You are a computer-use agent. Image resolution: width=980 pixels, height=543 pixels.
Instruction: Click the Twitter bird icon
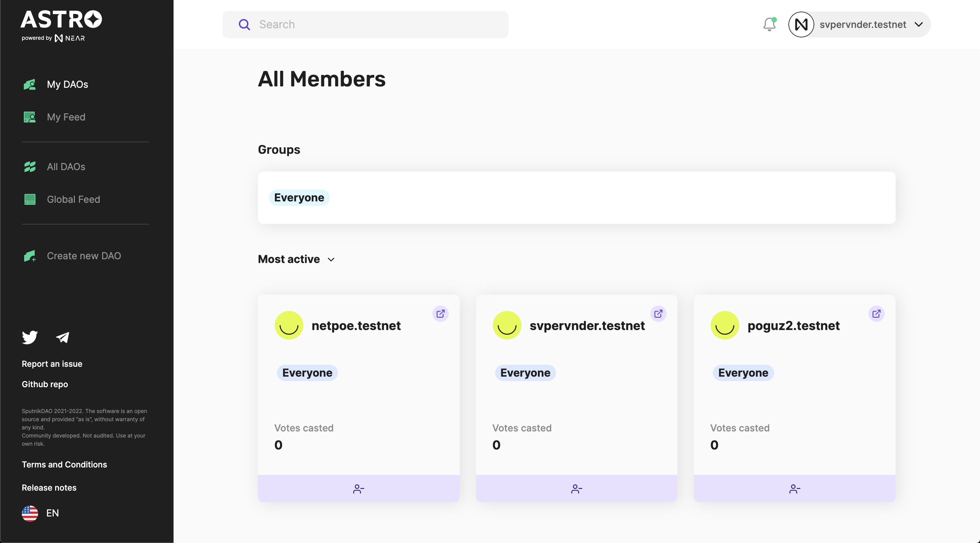(30, 337)
